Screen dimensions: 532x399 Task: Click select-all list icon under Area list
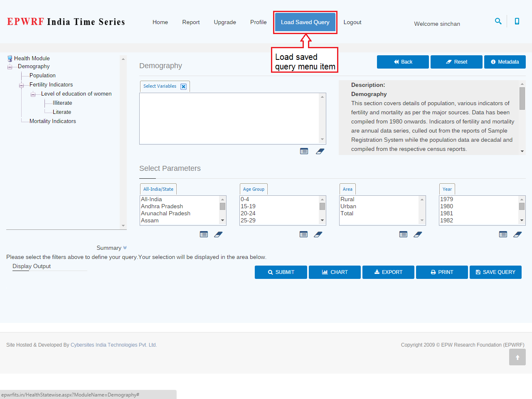[403, 234]
